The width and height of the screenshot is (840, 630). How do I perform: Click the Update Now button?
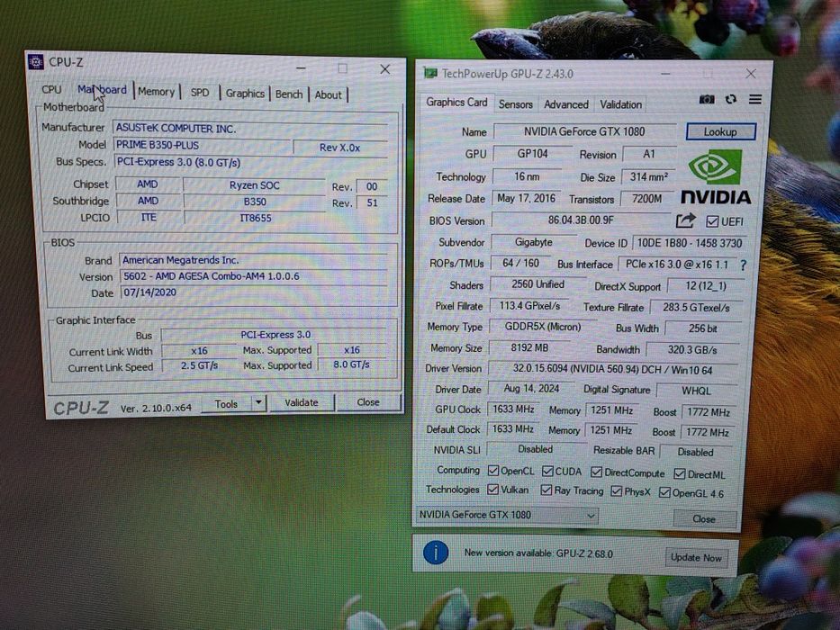[696, 558]
